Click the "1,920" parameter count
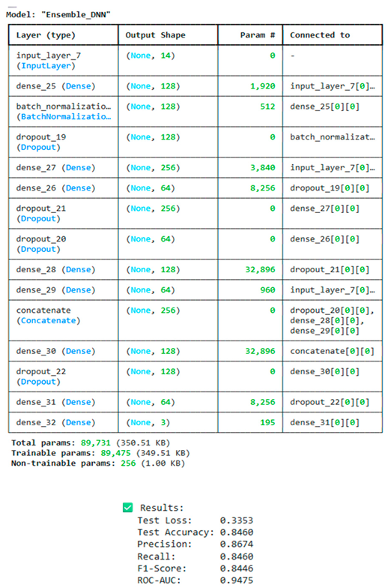Screen dimensions: 388x588 point(262,86)
